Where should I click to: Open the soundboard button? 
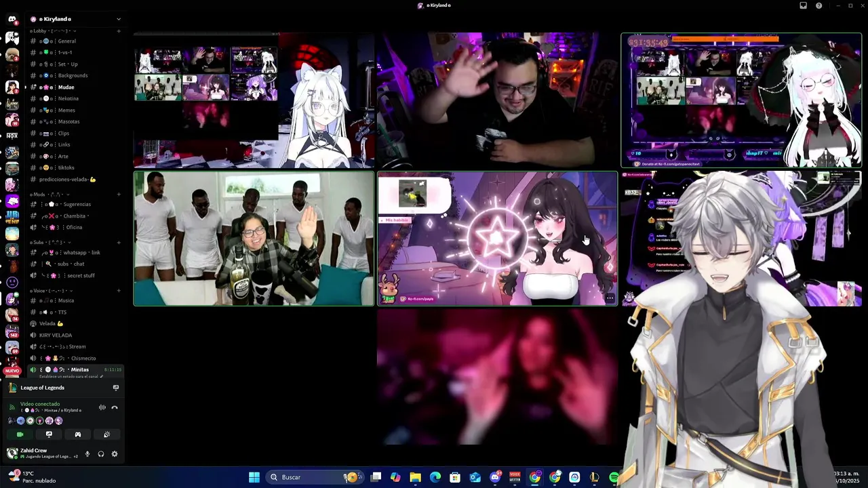point(106,434)
